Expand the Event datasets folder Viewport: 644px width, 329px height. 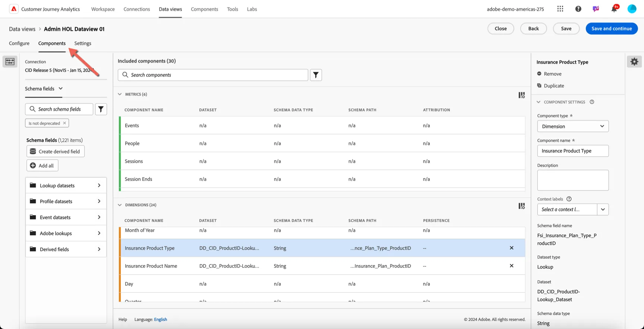click(66, 217)
